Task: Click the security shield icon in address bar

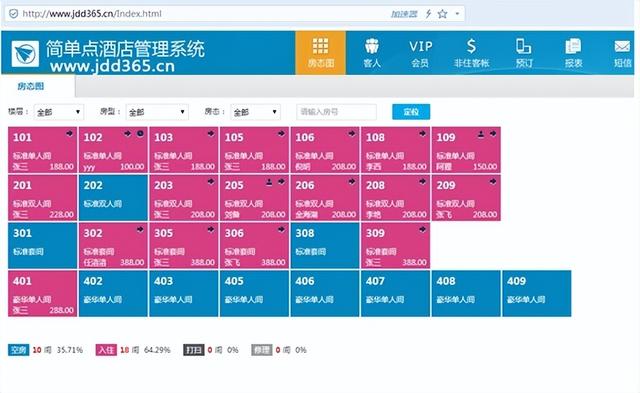Action: [13, 14]
